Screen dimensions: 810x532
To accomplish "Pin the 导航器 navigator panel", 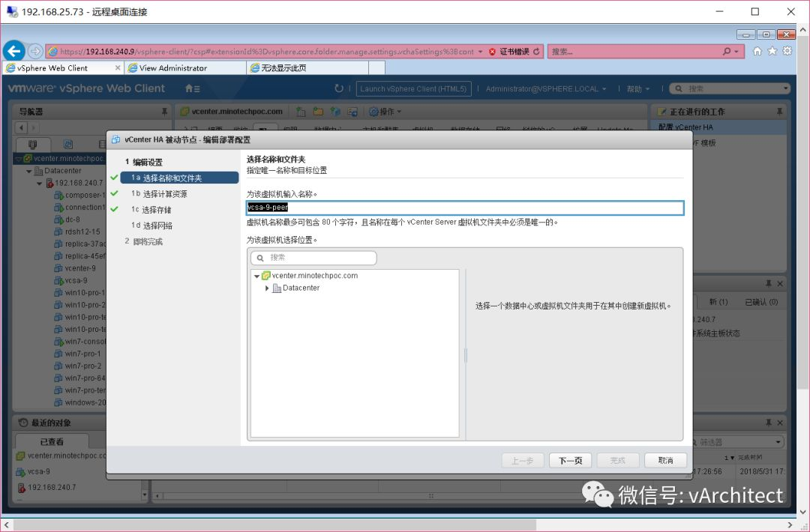I will pyautogui.click(x=164, y=112).
